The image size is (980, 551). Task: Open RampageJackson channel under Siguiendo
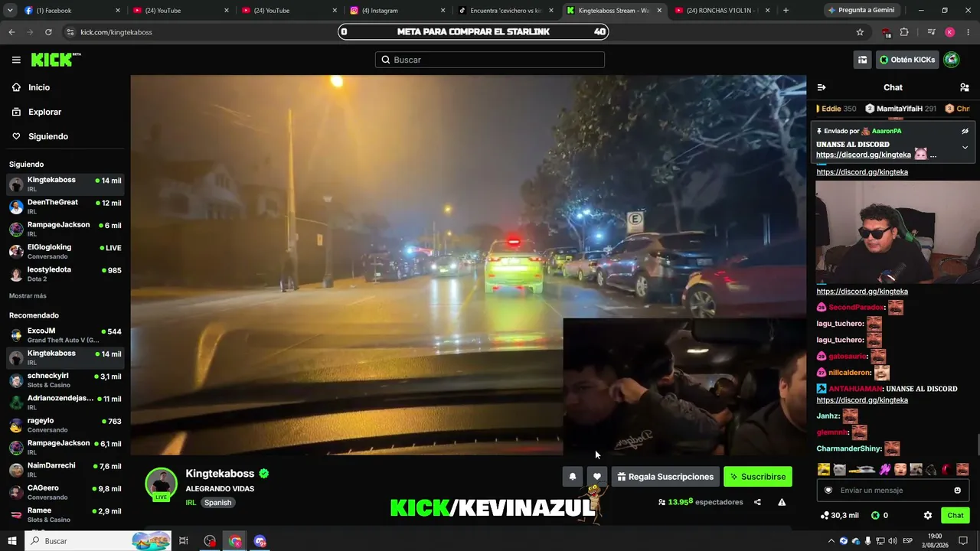click(x=65, y=229)
